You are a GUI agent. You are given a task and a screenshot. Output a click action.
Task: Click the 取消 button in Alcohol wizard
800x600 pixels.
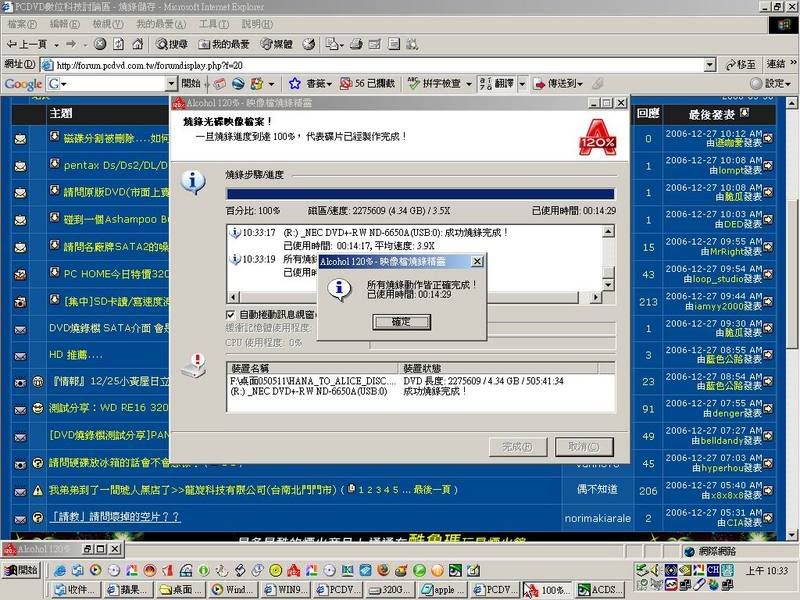(x=584, y=447)
